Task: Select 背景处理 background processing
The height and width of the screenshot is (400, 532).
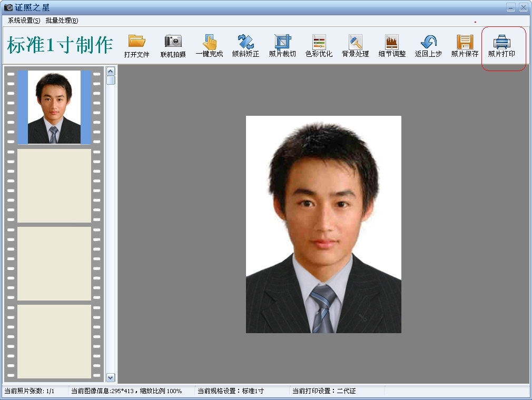Action: point(355,46)
